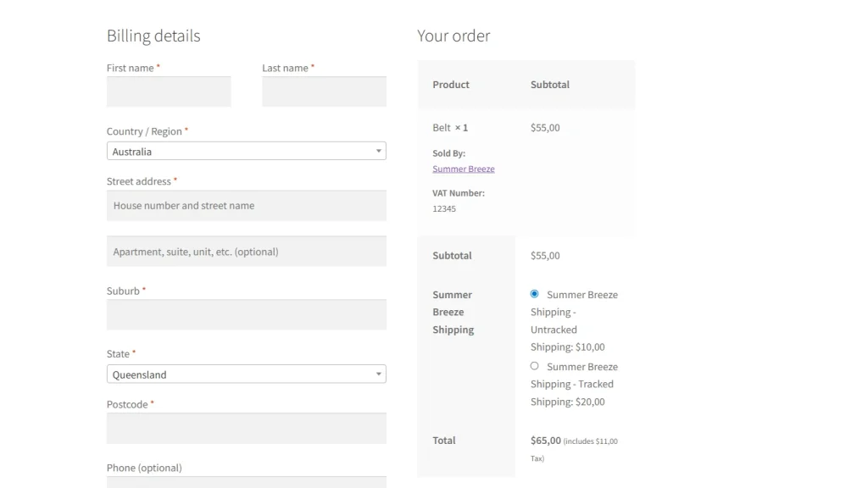Focus the Suburb input field
This screenshot has height=488, width=868.
pos(246,314)
